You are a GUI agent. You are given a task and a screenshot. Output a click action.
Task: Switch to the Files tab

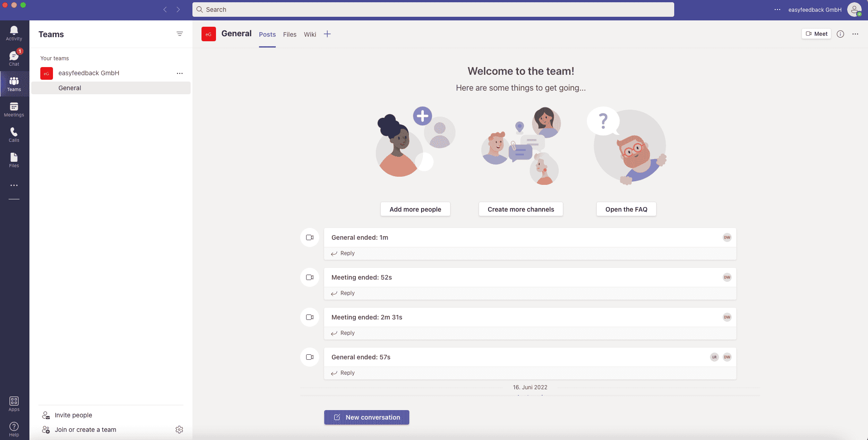pyautogui.click(x=289, y=34)
